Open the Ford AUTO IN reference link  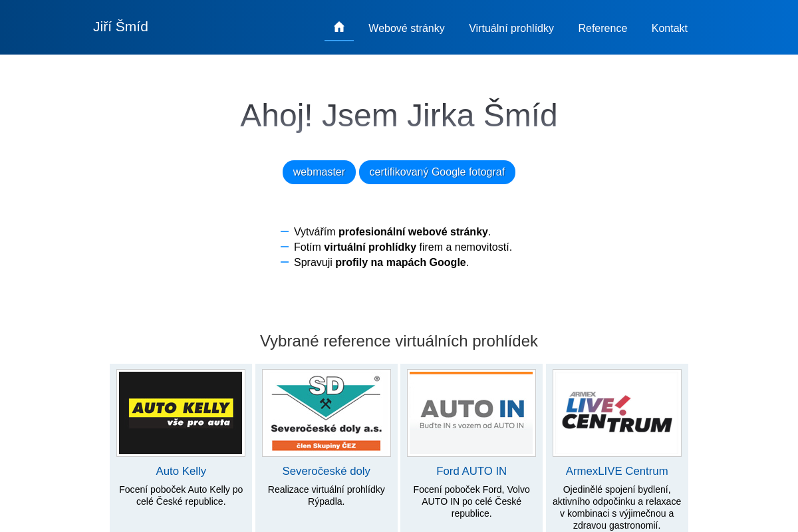click(x=471, y=471)
